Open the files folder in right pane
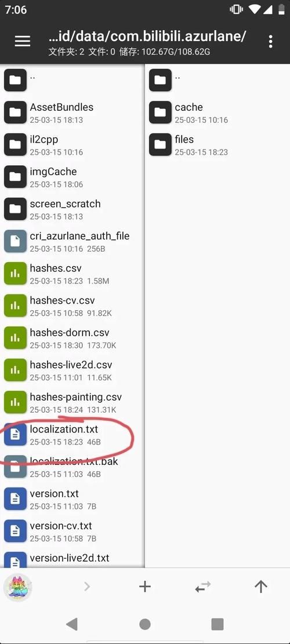 217,144
